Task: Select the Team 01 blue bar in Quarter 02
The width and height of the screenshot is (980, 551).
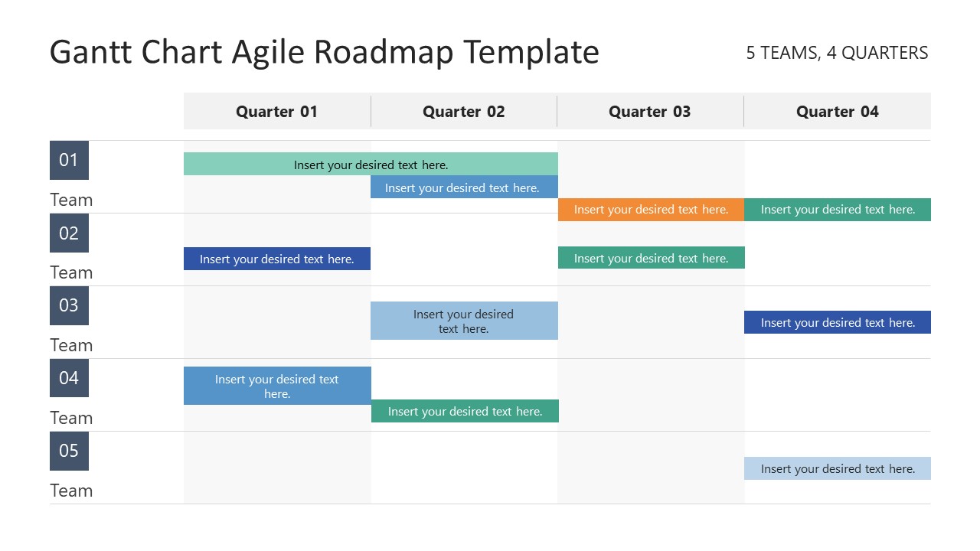Action: [464, 187]
